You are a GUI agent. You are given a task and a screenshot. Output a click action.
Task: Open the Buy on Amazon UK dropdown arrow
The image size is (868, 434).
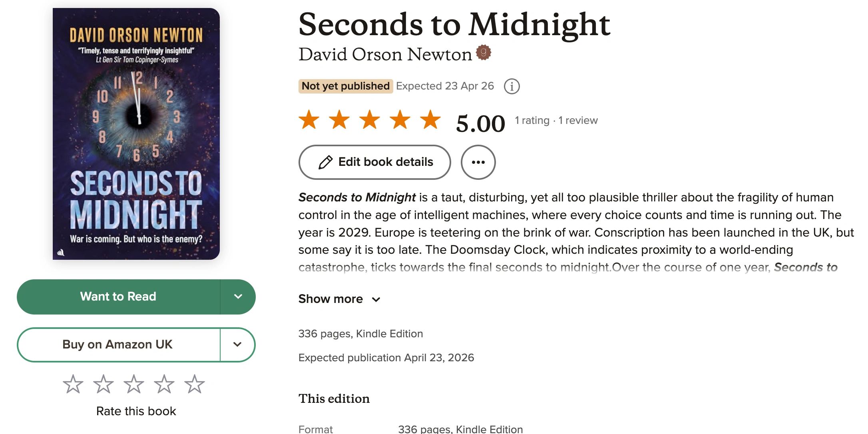237,344
